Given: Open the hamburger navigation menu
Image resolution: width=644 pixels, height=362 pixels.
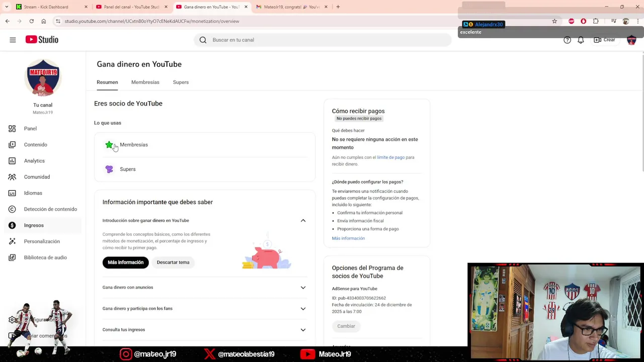Looking at the screenshot, I should coord(13,40).
